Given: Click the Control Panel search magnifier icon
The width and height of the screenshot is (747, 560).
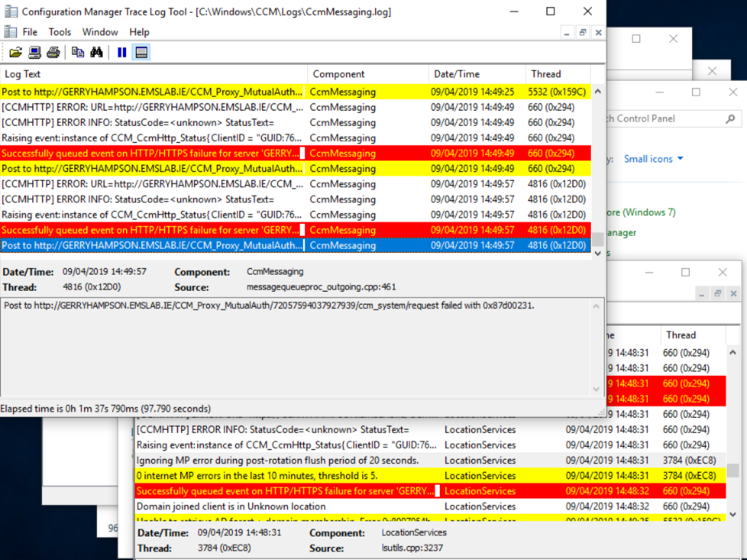Looking at the screenshot, I should coord(730,119).
